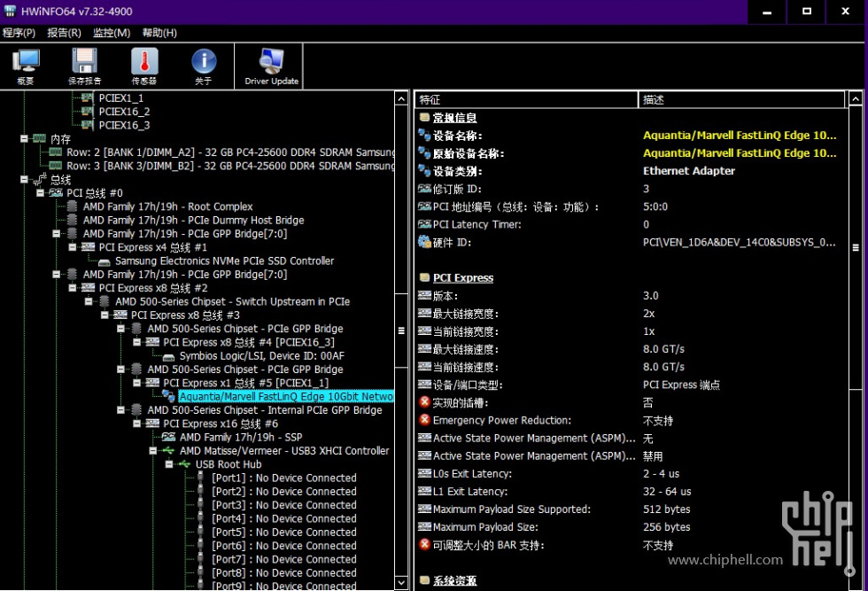Click the tree panel scroll-up arrow

tap(401, 99)
